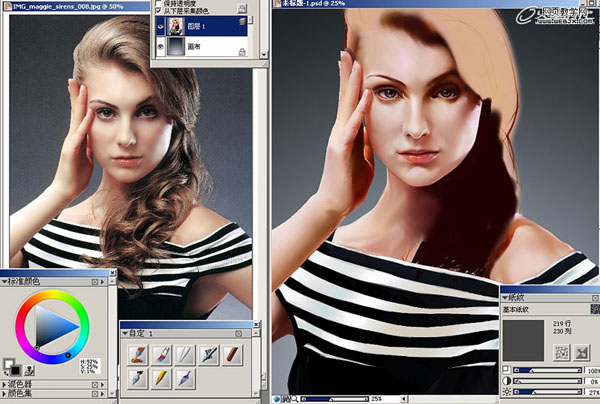
Task: Collapse the standard colors panel
Action: [4, 282]
